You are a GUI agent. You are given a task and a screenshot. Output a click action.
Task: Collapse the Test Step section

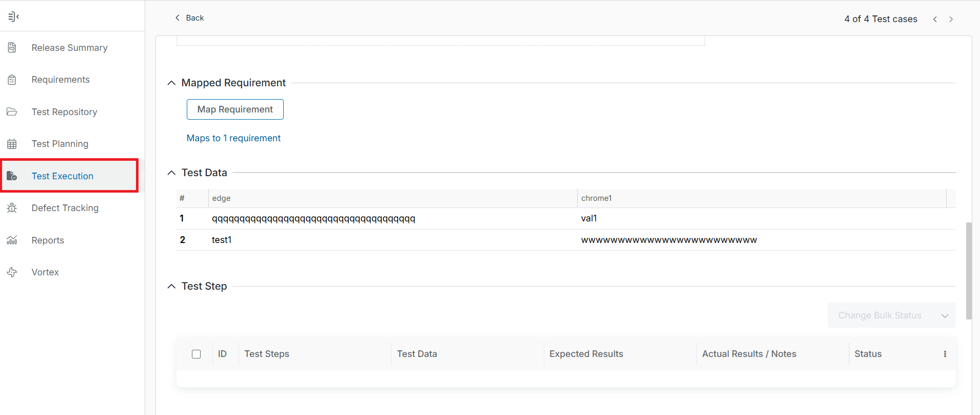(171, 287)
